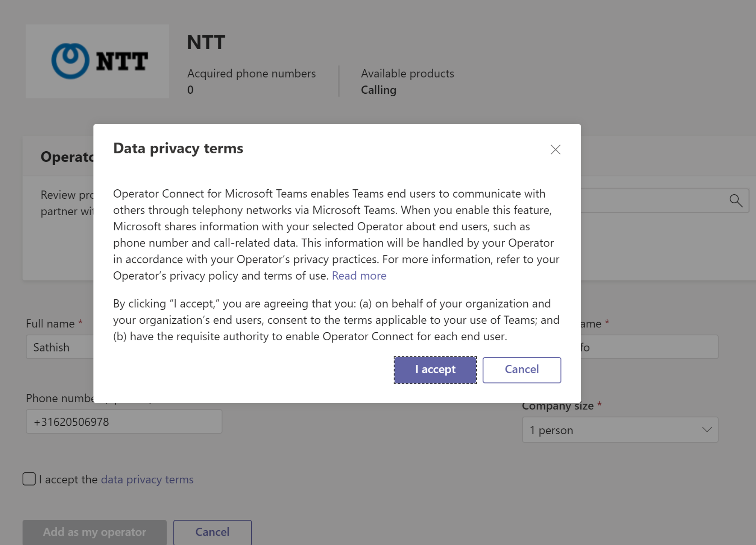
Task: Open the Company size dropdown
Action: pyautogui.click(x=619, y=430)
